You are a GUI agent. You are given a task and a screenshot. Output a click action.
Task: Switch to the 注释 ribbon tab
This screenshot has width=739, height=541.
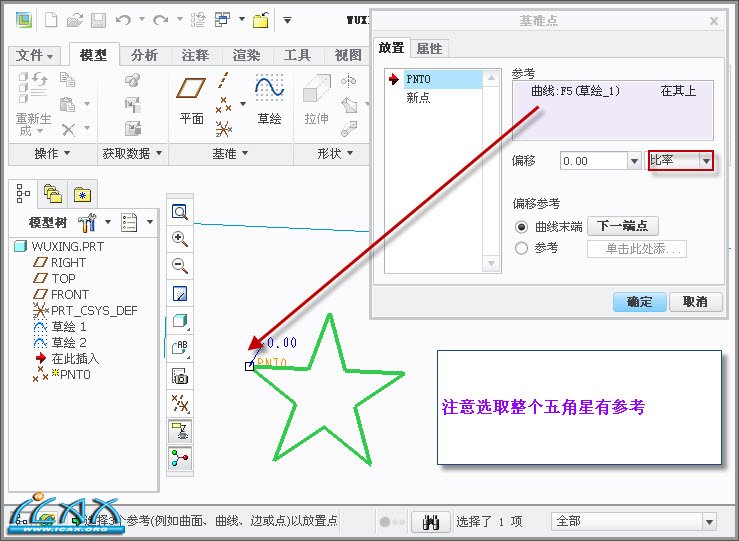pyautogui.click(x=195, y=56)
